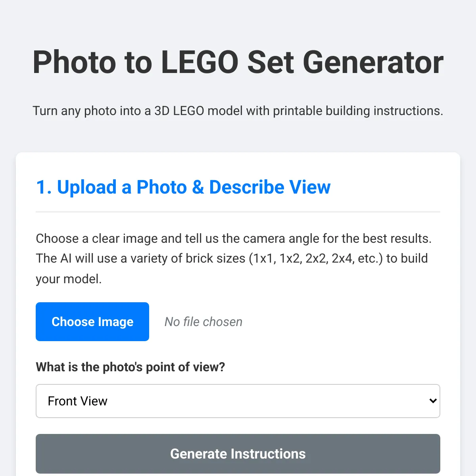476x476 pixels.
Task: Click the horizontal divider under section heading
Action: pos(238,212)
